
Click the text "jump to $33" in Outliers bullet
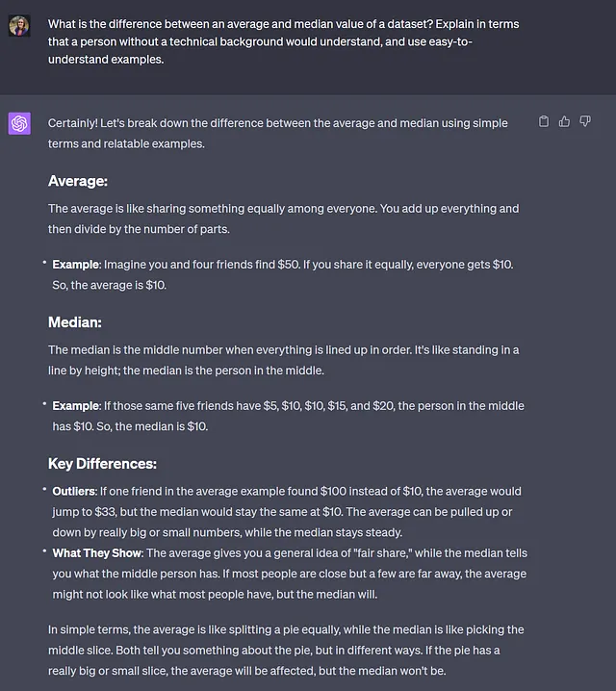84,512
